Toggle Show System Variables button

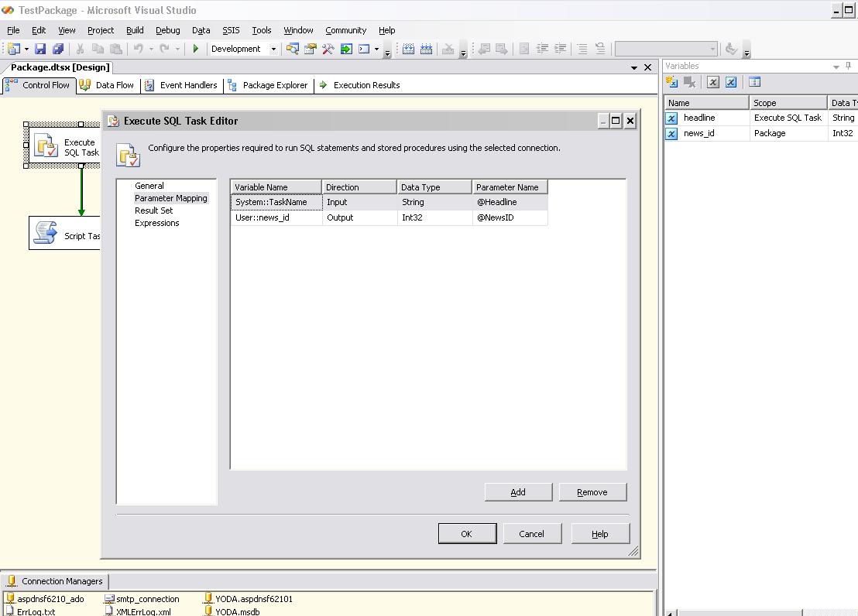click(713, 82)
